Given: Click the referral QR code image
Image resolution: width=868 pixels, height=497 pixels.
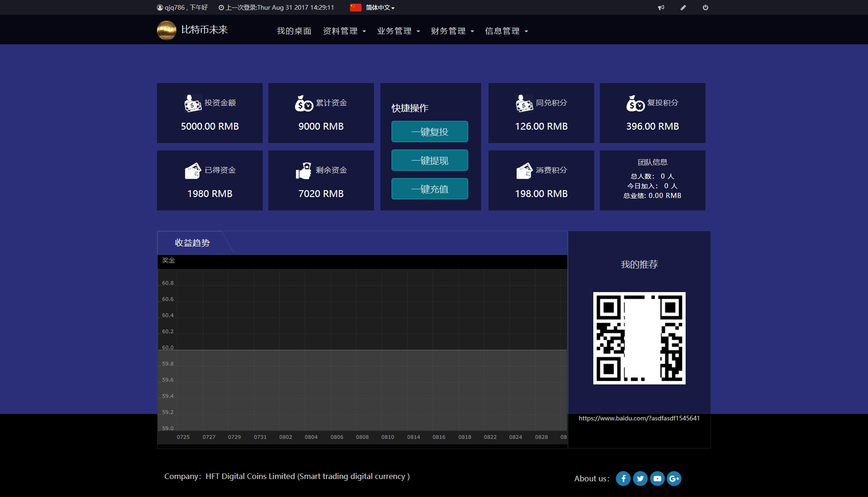Looking at the screenshot, I should point(639,338).
